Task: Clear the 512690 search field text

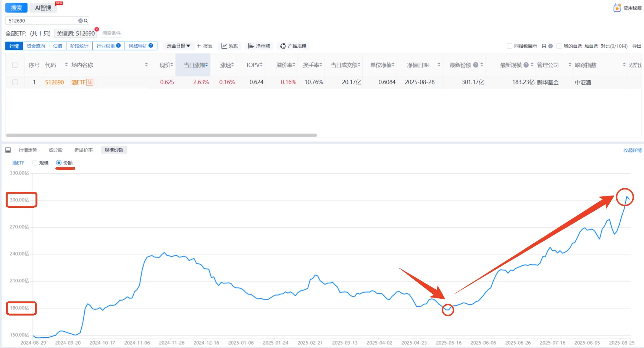Action: [80, 21]
